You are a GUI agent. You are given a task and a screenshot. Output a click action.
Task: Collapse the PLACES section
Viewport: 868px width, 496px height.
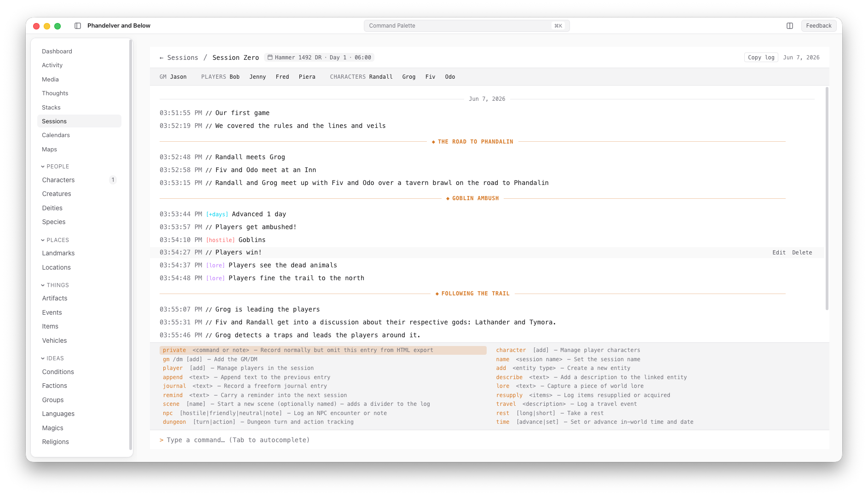55,240
